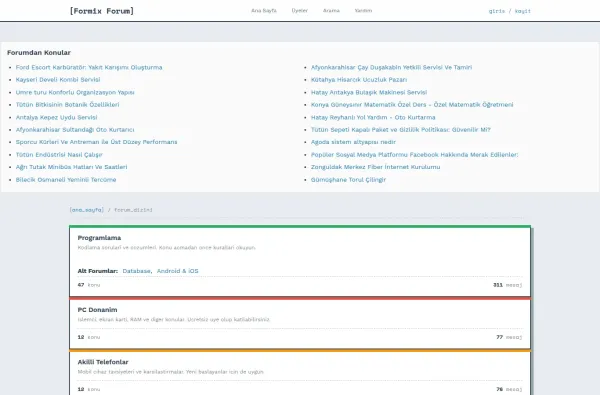
Task: Open topic Hatay Reyhanlı Yol Yardım
Action: click(373, 117)
